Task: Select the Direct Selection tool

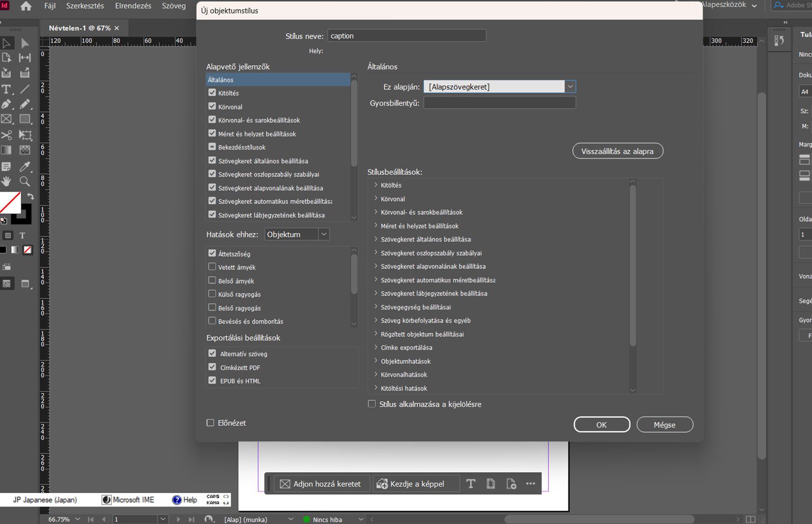Action: (x=25, y=43)
